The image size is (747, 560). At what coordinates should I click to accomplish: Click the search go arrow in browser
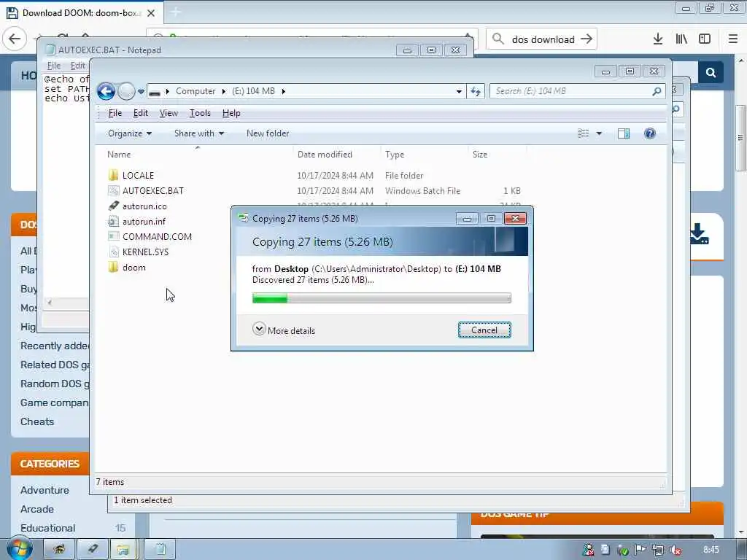pyautogui.click(x=587, y=39)
